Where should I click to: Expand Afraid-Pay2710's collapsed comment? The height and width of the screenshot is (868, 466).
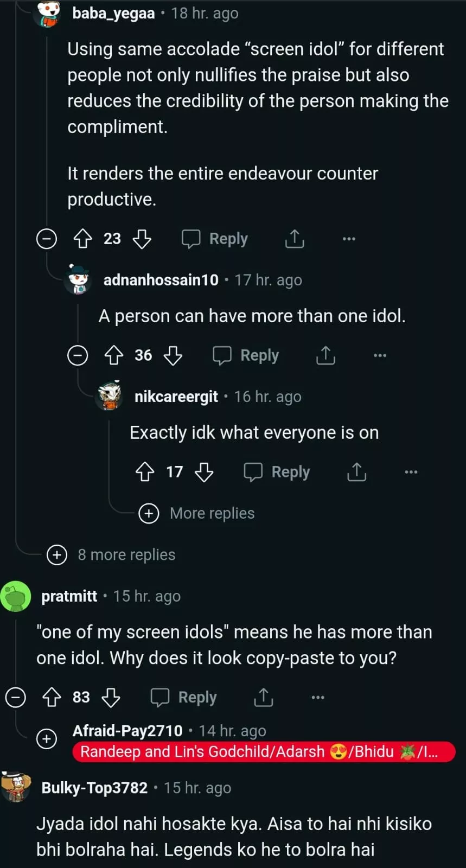[47, 738]
